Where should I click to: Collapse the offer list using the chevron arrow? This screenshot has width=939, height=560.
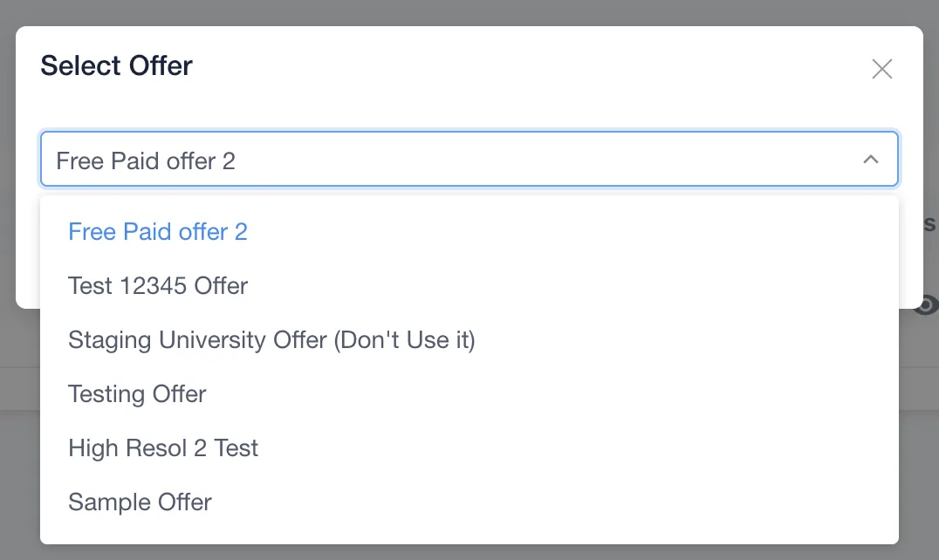click(x=870, y=159)
